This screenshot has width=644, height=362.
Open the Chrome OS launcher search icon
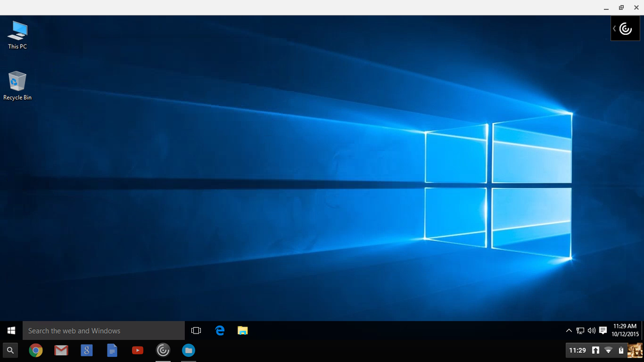[10, 350]
